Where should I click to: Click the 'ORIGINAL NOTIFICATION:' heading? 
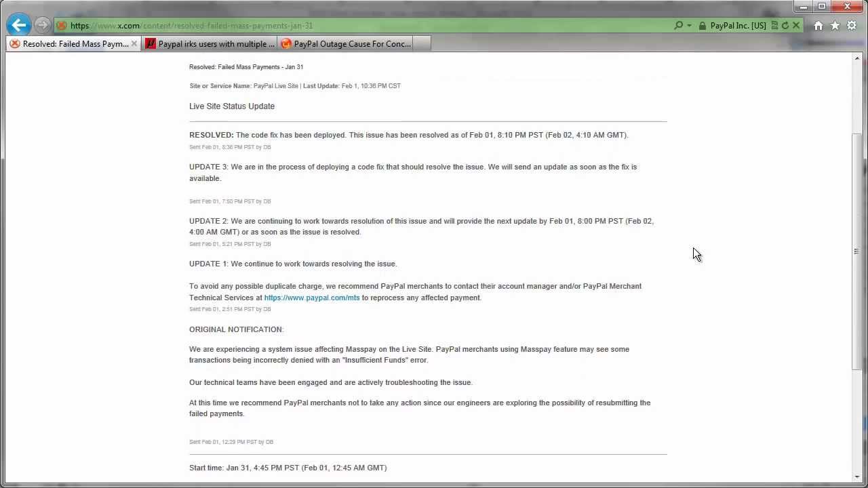pos(237,329)
